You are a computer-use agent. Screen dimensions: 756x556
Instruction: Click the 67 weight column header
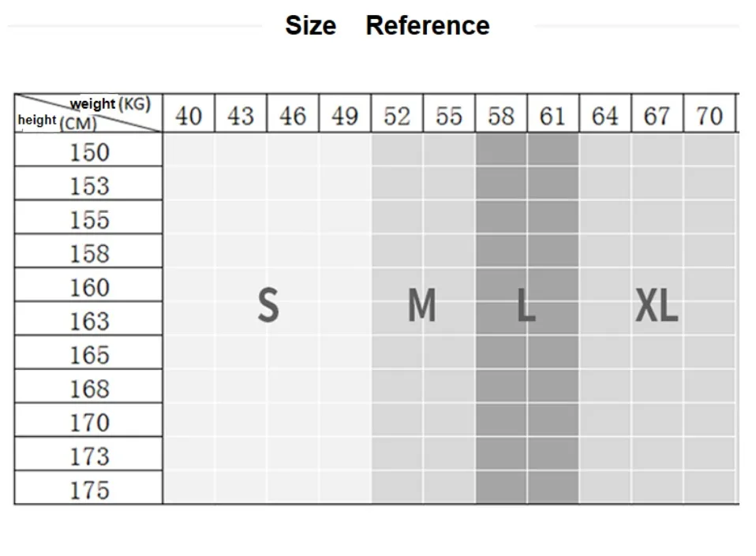(x=657, y=116)
